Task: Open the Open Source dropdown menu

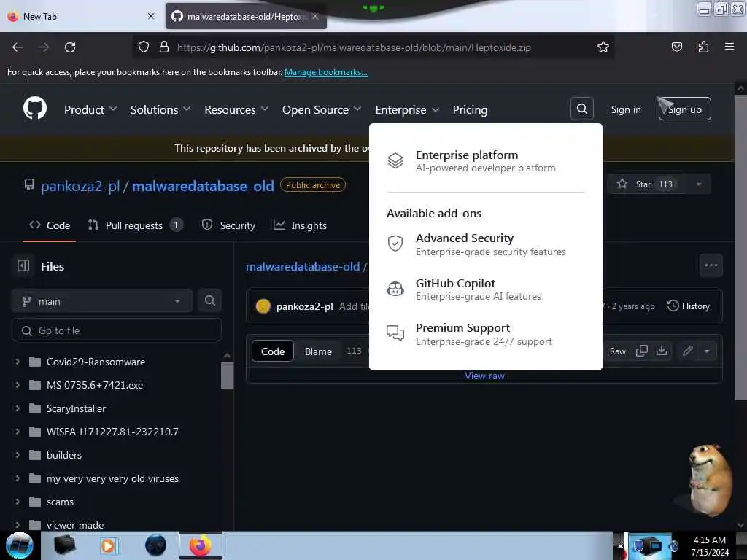Action: (x=322, y=109)
